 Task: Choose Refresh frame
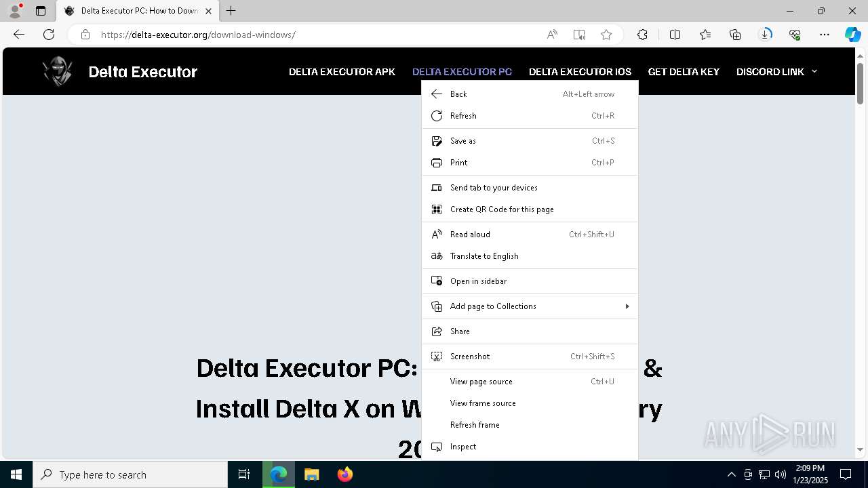[530, 425]
